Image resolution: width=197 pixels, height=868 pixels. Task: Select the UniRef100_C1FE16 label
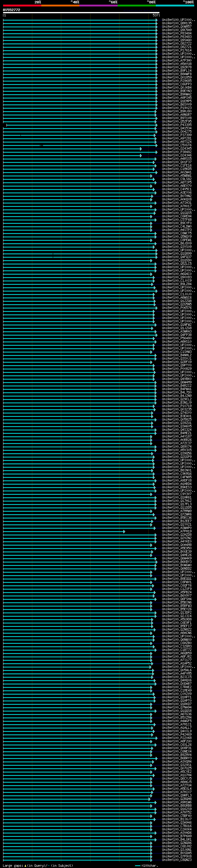[176, 165]
